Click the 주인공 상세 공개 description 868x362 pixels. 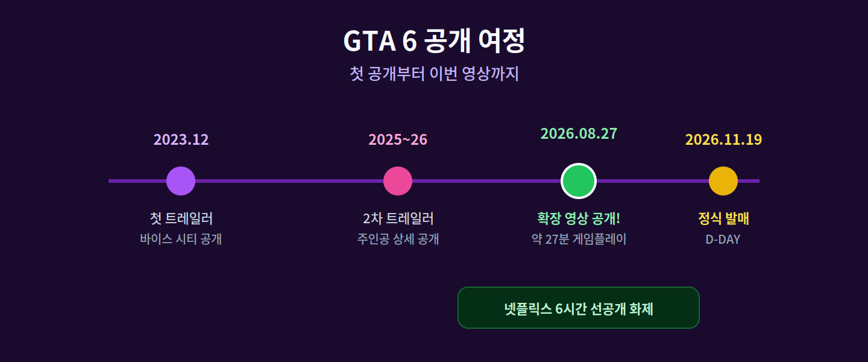[x=398, y=239]
